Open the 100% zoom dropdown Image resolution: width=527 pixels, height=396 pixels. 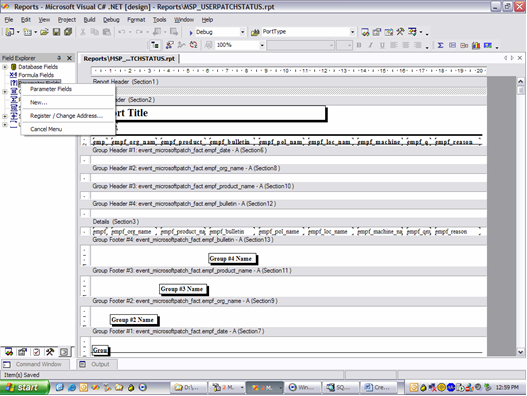pyautogui.click(x=262, y=45)
